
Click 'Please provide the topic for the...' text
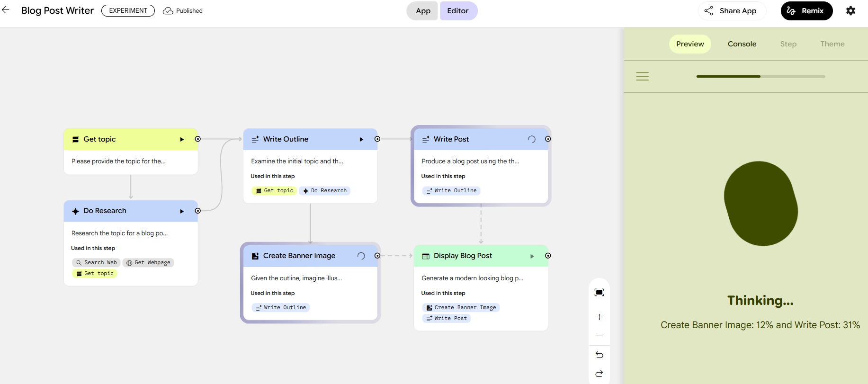[118, 161]
